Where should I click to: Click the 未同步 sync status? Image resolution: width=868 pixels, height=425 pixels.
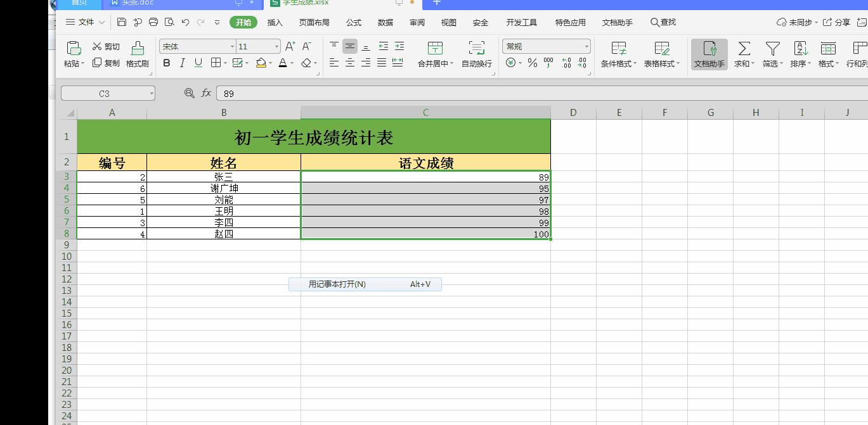tap(797, 22)
